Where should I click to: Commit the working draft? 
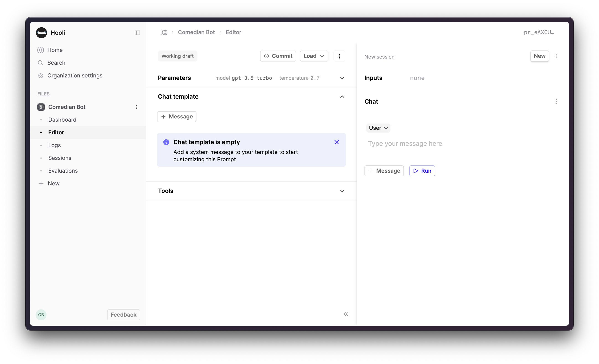[278, 56]
